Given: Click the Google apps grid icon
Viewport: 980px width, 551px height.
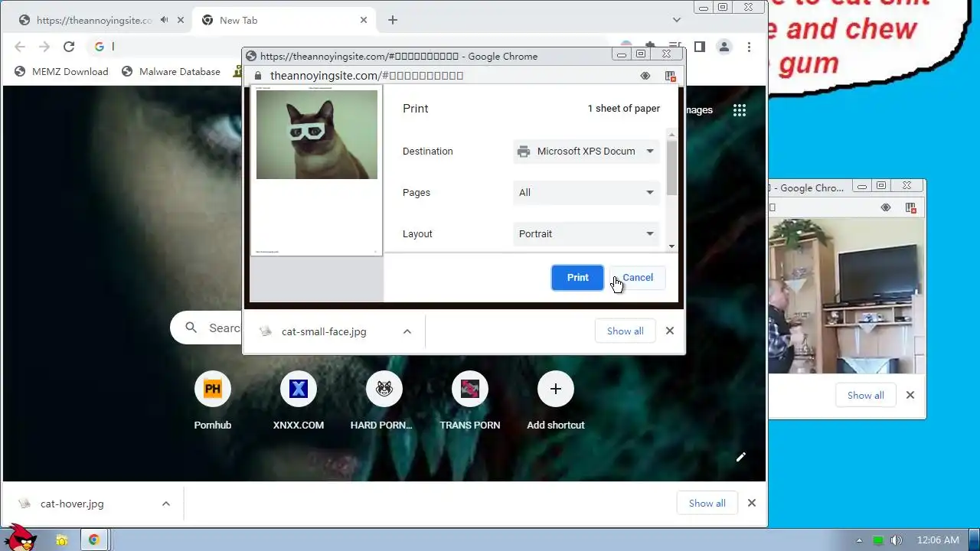Looking at the screenshot, I should 739,110.
